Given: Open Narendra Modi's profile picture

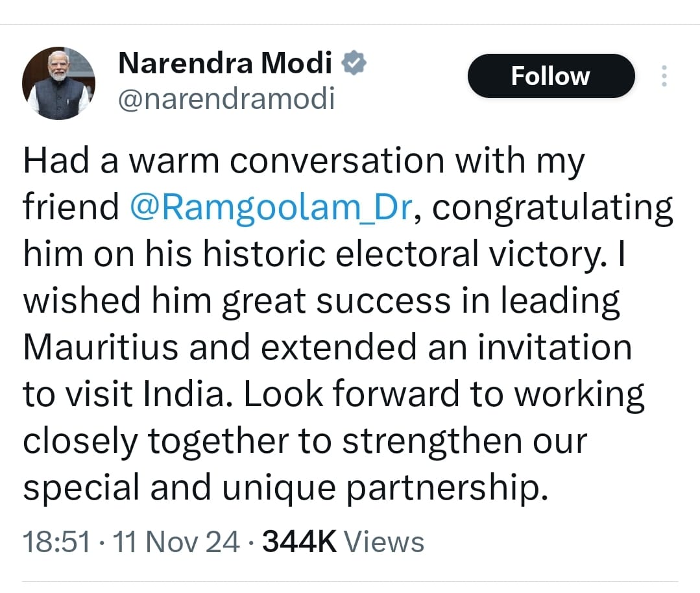Looking at the screenshot, I should click(58, 83).
